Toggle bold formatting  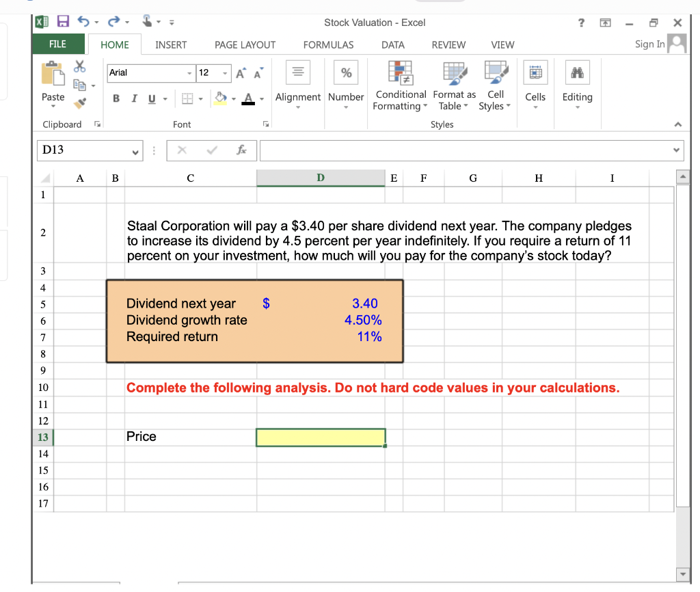click(116, 98)
